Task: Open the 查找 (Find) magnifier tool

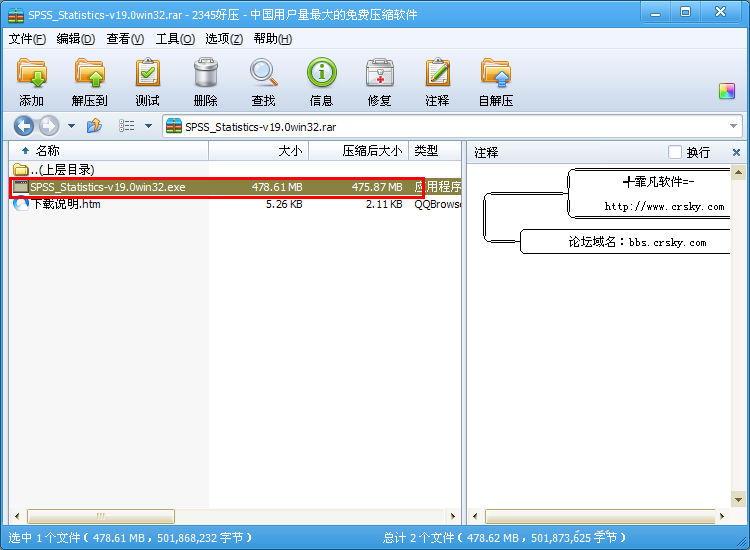Action: point(264,73)
